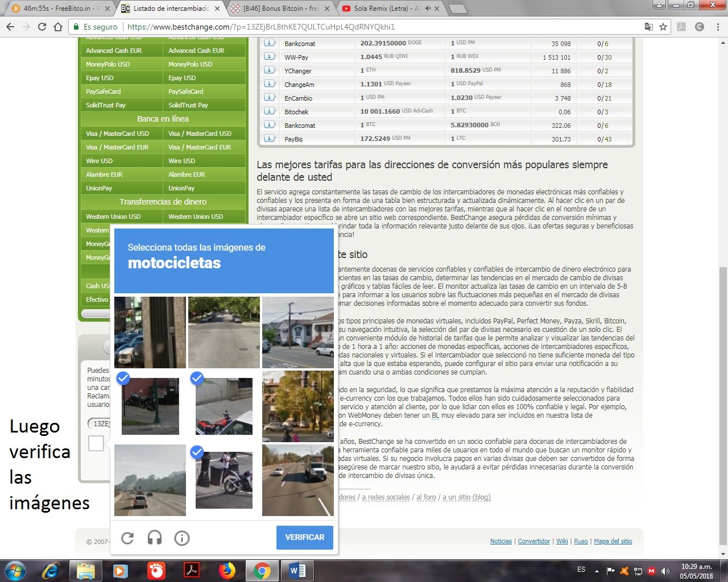728x582 pixels.
Task: Click the Bitochek exchanger name
Action: [296, 112]
